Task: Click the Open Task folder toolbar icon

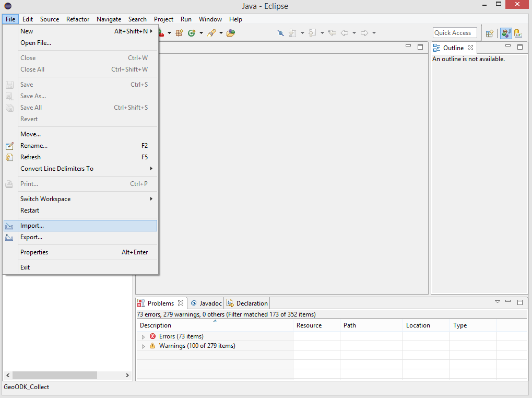Action: (x=231, y=33)
